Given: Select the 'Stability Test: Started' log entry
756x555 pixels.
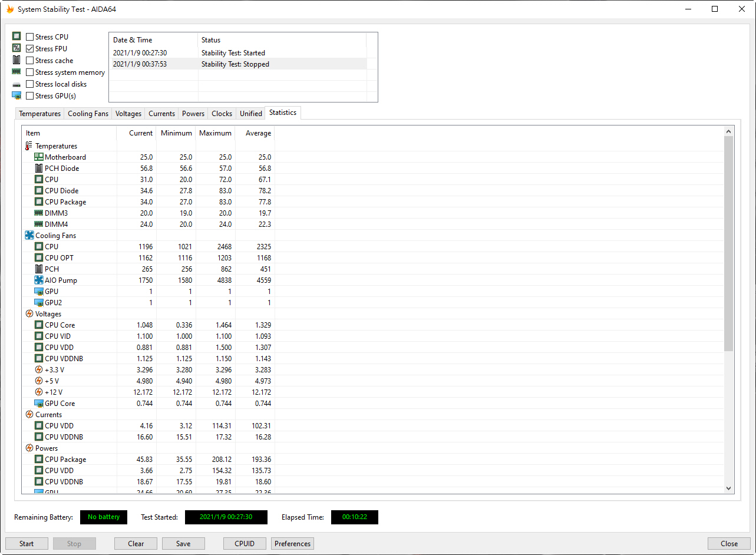Looking at the screenshot, I should pos(238,53).
